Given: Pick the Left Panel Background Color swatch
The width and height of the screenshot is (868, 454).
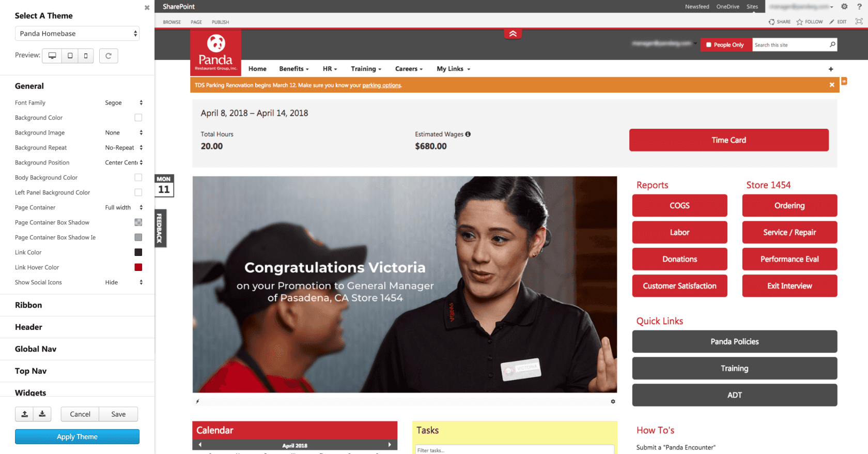Looking at the screenshot, I should point(138,193).
